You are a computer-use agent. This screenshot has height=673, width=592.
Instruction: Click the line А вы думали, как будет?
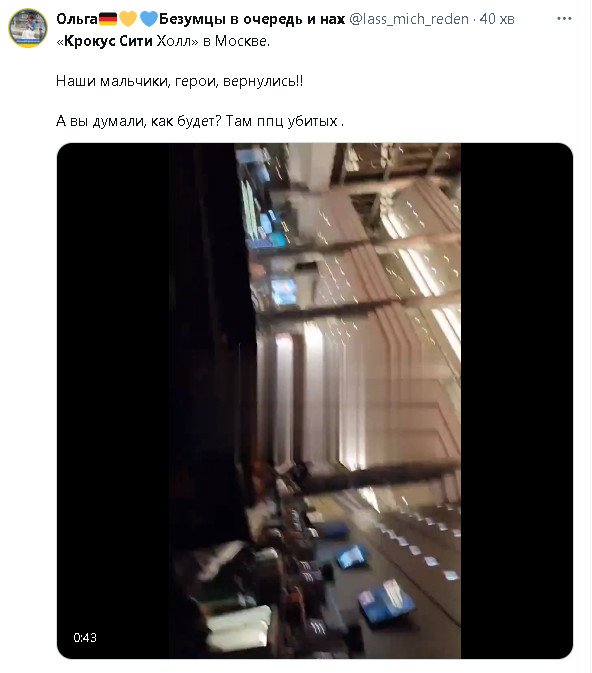(139, 121)
